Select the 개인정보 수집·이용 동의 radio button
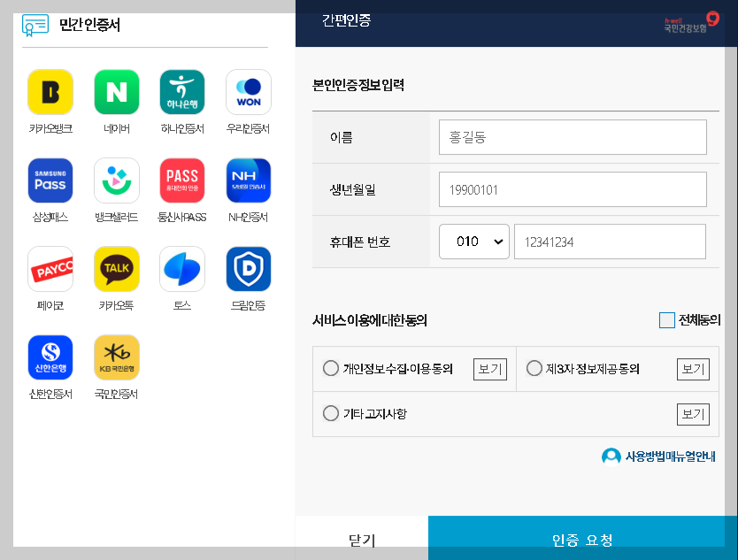The height and width of the screenshot is (560, 738). coord(331,369)
